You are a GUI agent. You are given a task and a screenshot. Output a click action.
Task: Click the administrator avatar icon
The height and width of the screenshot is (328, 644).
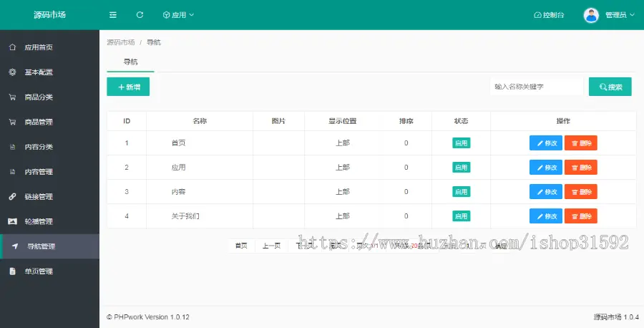(591, 15)
